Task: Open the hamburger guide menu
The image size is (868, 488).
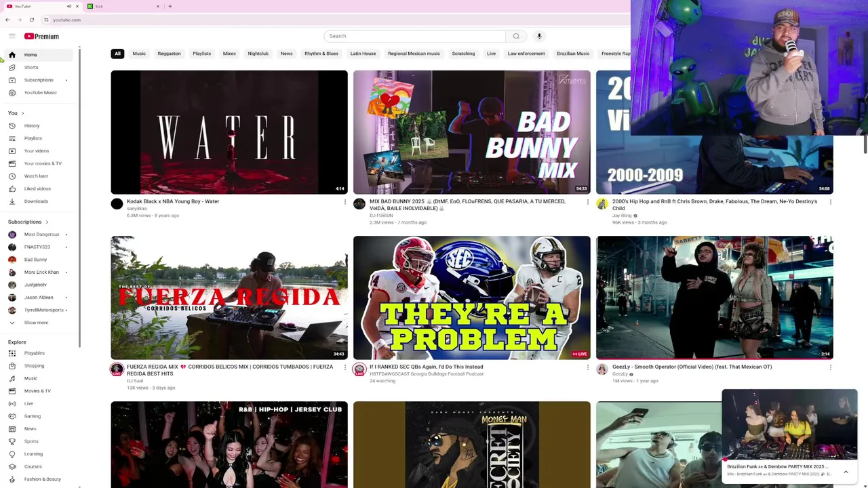Action: [x=12, y=36]
